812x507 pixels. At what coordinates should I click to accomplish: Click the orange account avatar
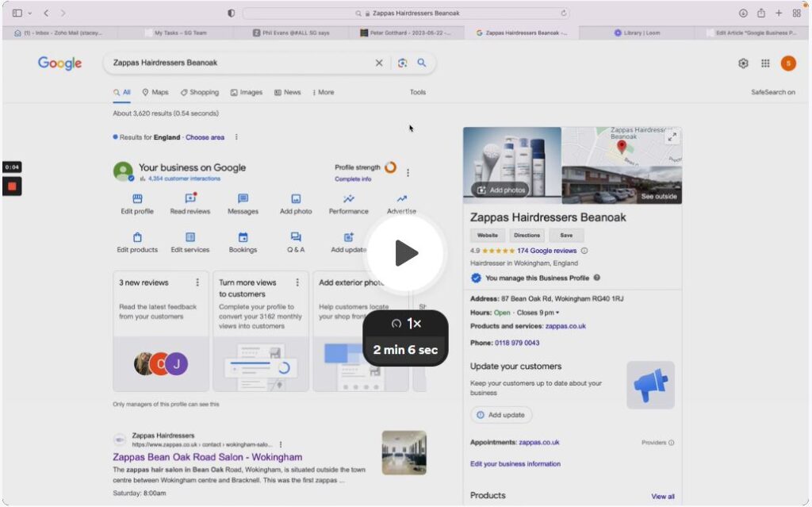(x=788, y=63)
